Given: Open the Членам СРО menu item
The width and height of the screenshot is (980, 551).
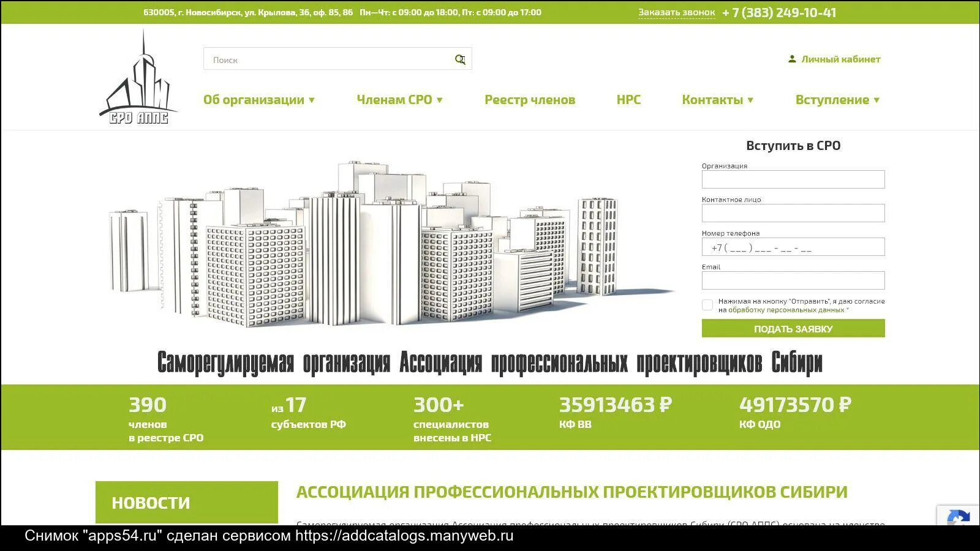Looking at the screenshot, I should 394,100.
